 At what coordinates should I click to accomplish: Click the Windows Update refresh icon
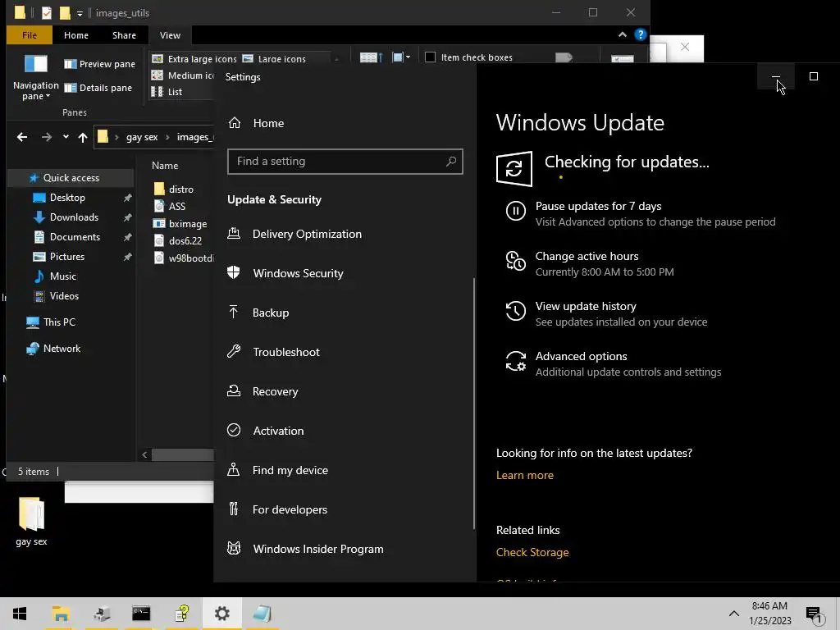coord(514,169)
